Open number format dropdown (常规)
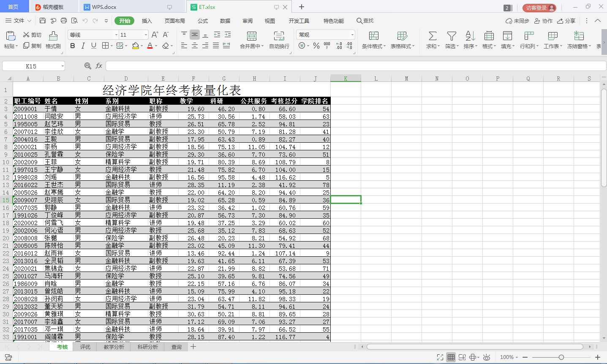Viewport: 607px width, 364px height. pos(352,35)
